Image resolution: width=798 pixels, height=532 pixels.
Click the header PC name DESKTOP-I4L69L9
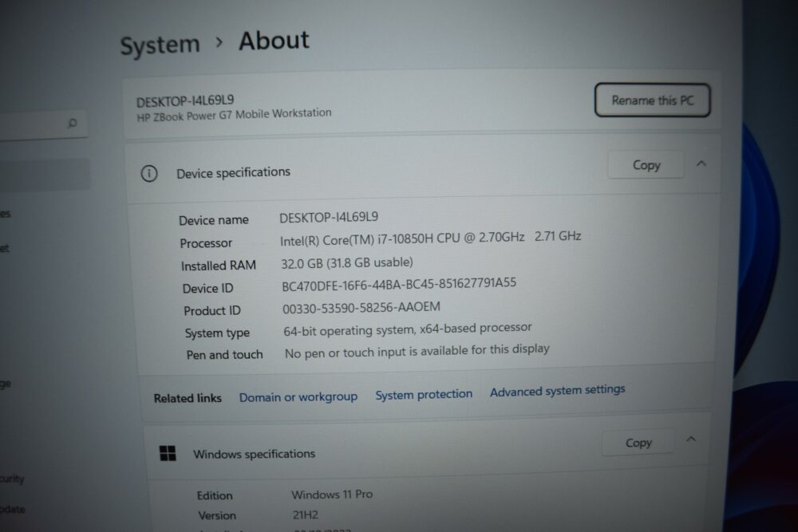point(185,100)
